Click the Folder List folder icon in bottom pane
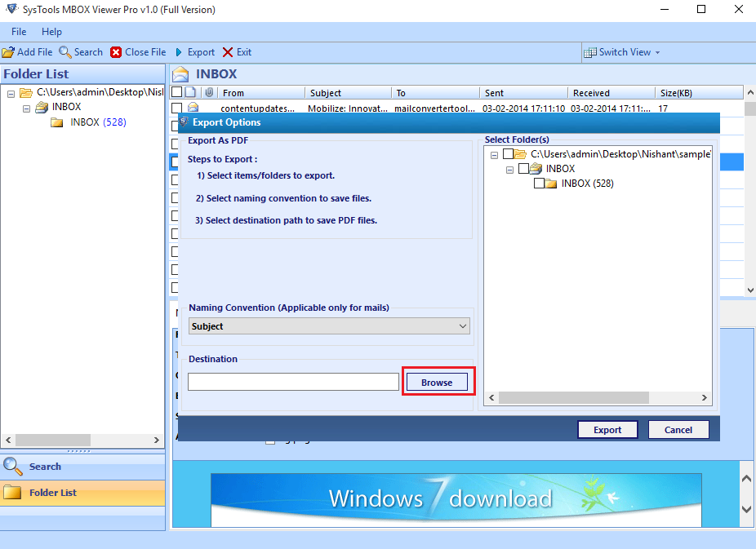The height and width of the screenshot is (549, 756). click(x=12, y=492)
